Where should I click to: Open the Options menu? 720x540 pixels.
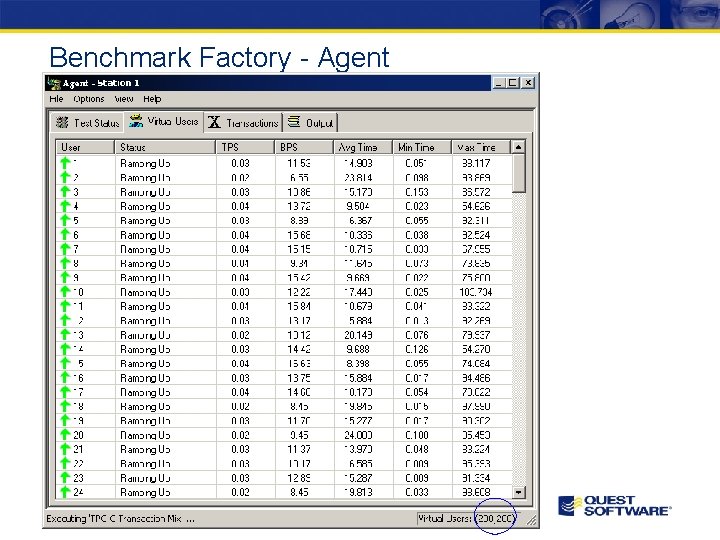tap(89, 99)
